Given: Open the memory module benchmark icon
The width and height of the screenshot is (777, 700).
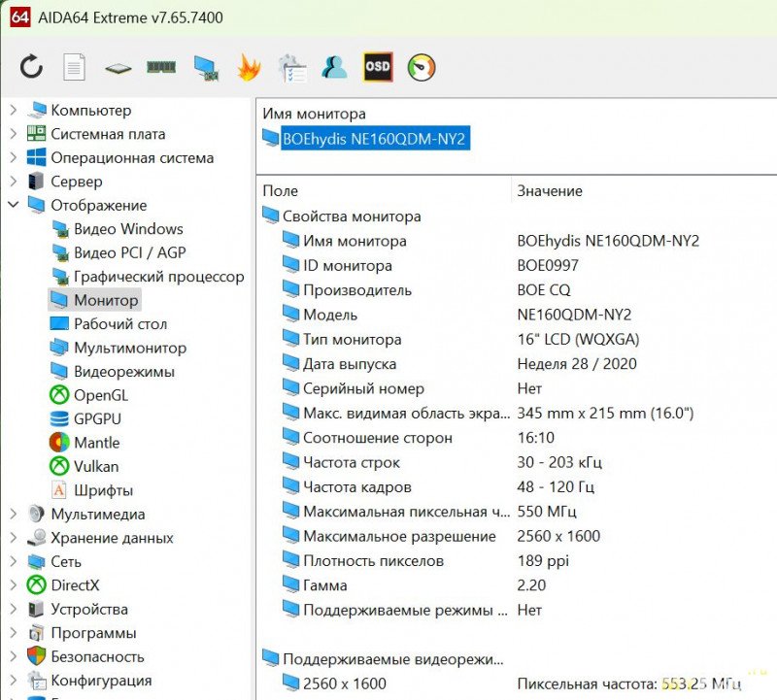Looking at the screenshot, I should tap(161, 67).
